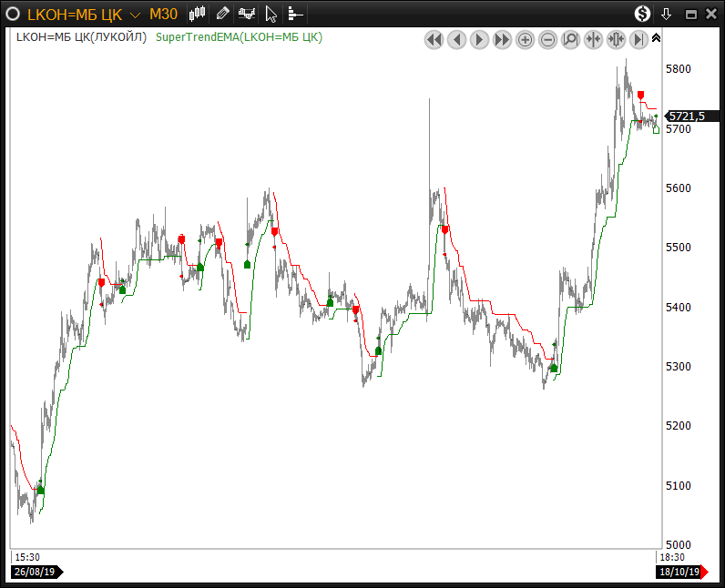Click the dollar sign trading icon
This screenshot has height=588, width=725.
click(643, 14)
